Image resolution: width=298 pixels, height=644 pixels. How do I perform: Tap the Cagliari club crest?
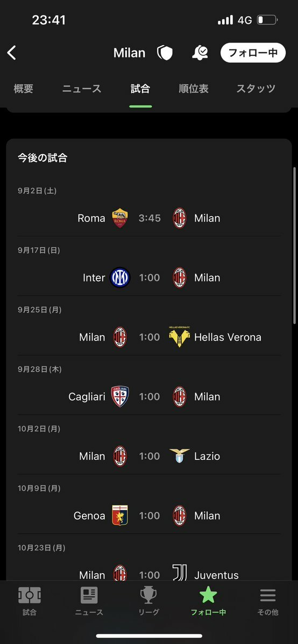tap(120, 397)
